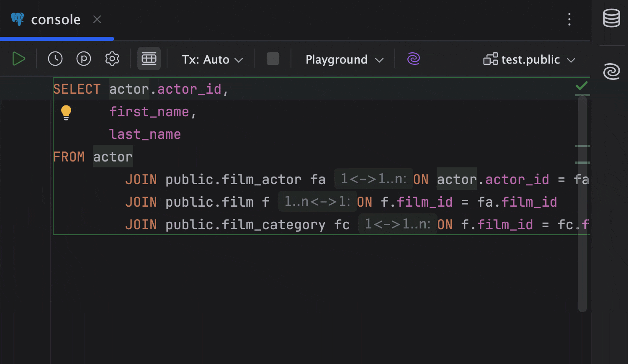The height and width of the screenshot is (364, 628).
Task: Open console settings via the gear icon
Action: pyautogui.click(x=112, y=59)
